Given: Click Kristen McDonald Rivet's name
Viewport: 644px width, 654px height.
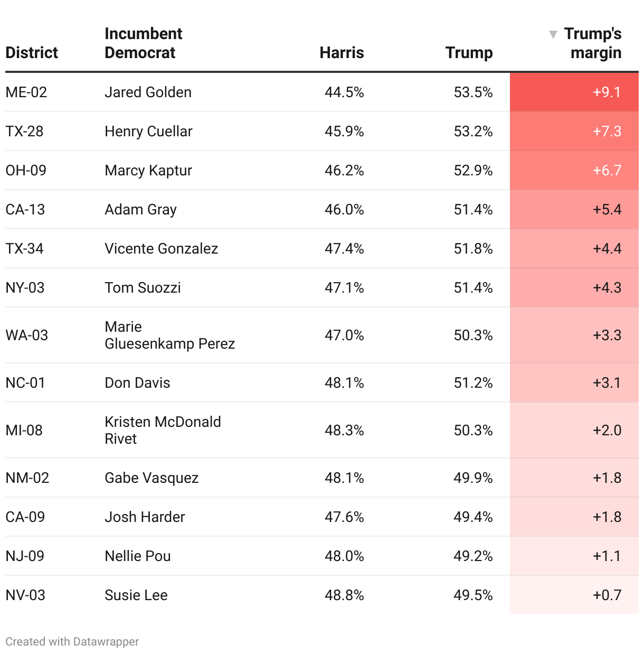Looking at the screenshot, I should click(x=163, y=430).
